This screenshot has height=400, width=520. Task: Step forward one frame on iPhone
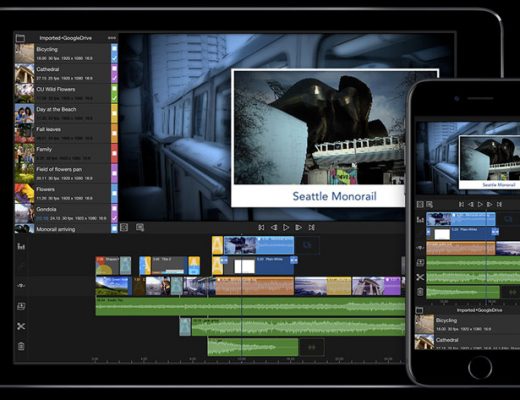(490, 204)
